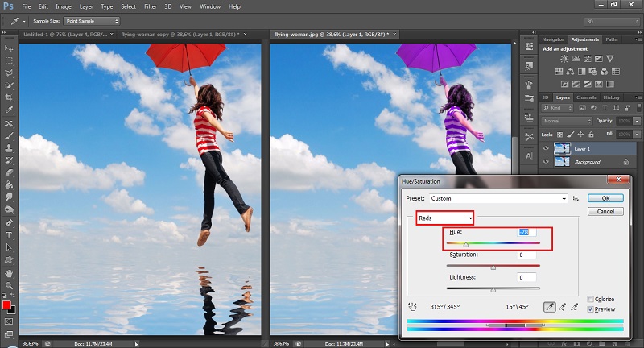The height and width of the screenshot is (348, 644).
Task: Select the Zoom magnifier tool
Action: (x=9, y=285)
